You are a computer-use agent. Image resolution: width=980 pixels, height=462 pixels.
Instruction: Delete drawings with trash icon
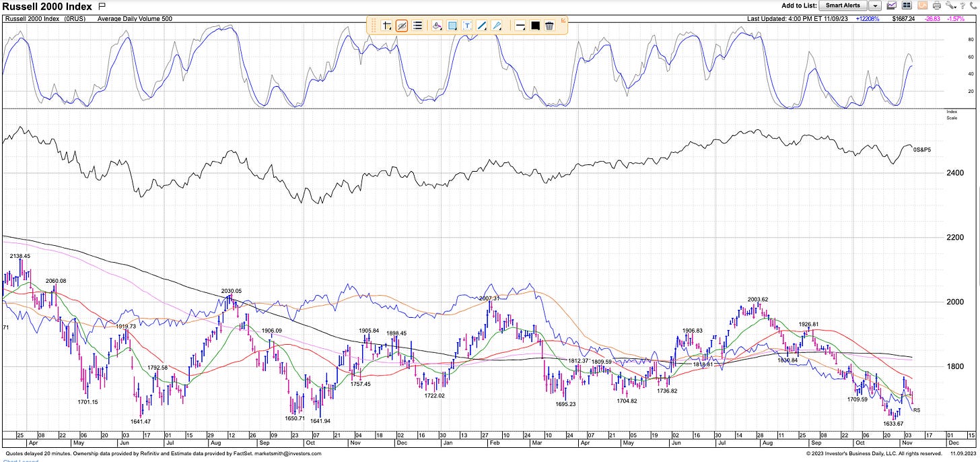point(549,26)
